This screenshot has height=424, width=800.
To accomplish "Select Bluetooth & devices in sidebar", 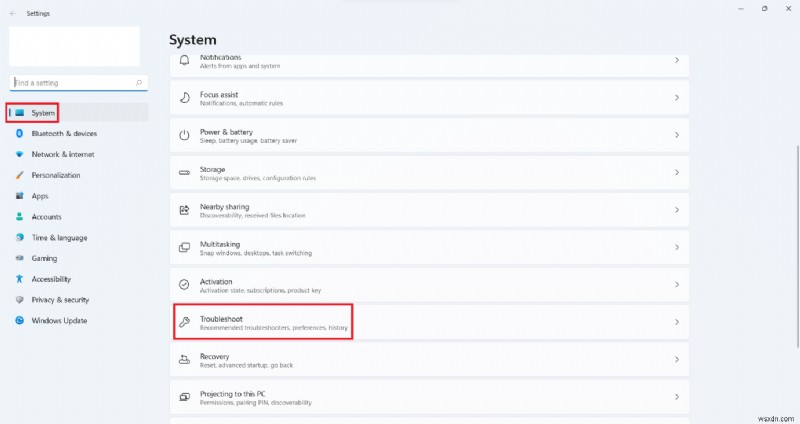I will 79,133.
